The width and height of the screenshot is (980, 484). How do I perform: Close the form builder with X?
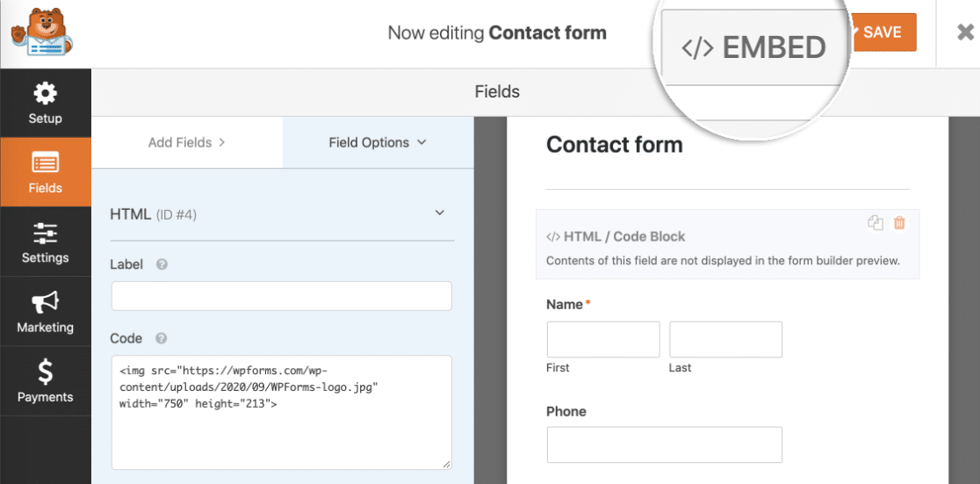pos(964,33)
